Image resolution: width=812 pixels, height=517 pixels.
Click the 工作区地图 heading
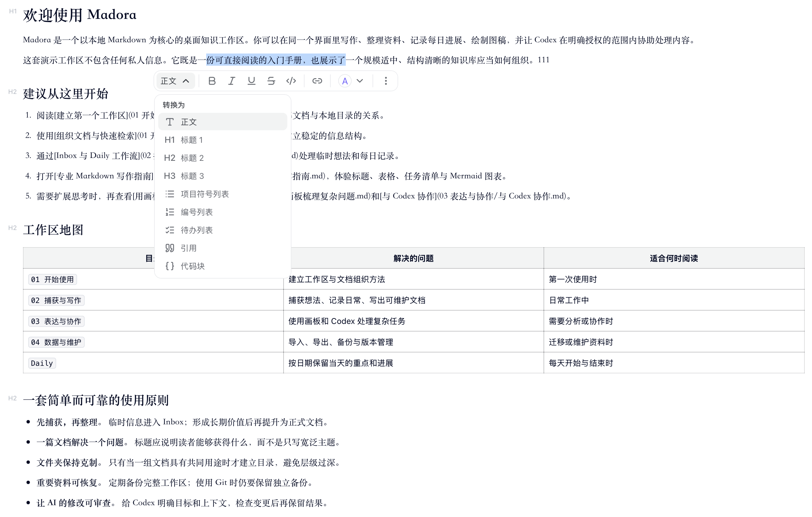pos(53,230)
